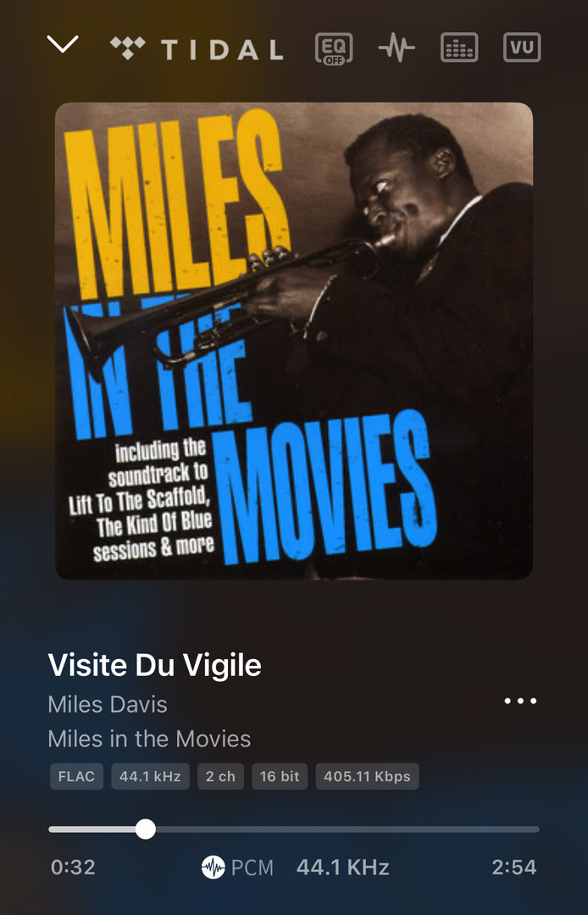Viewport: 588px width, 915px height.
Task: Click the FLAC format badge
Action: point(76,776)
